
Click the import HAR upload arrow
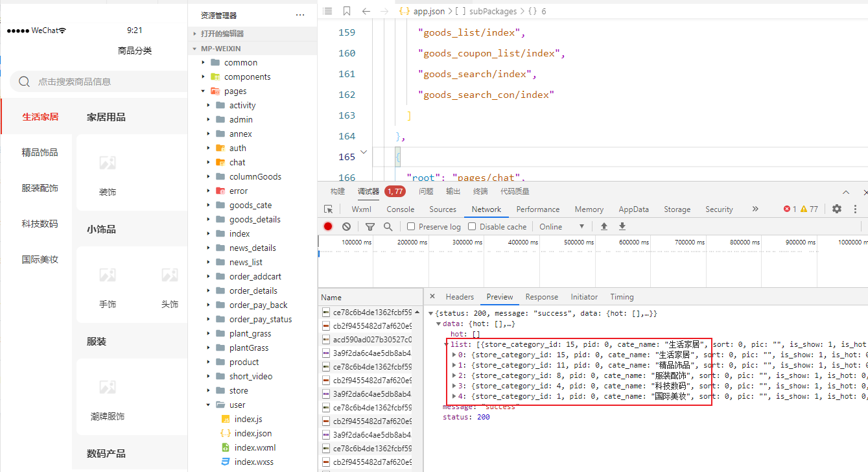pos(604,226)
